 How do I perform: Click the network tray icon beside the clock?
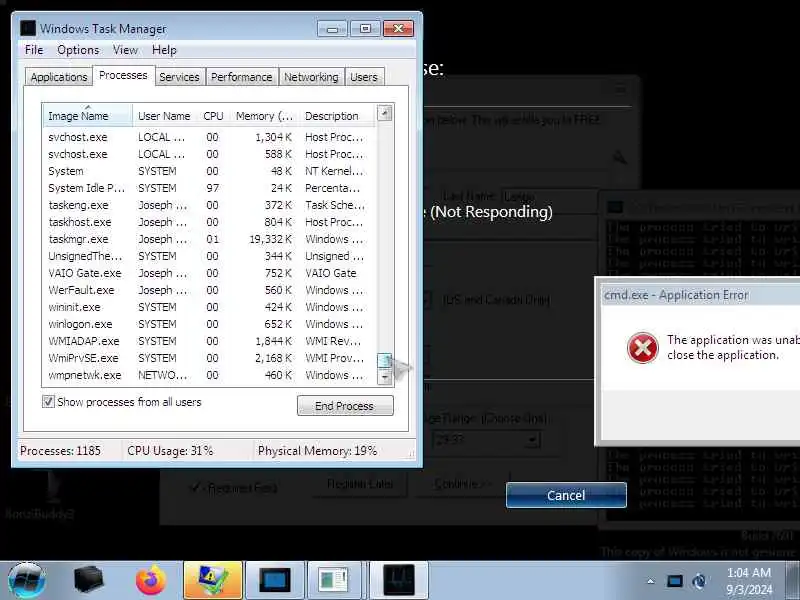[699, 581]
